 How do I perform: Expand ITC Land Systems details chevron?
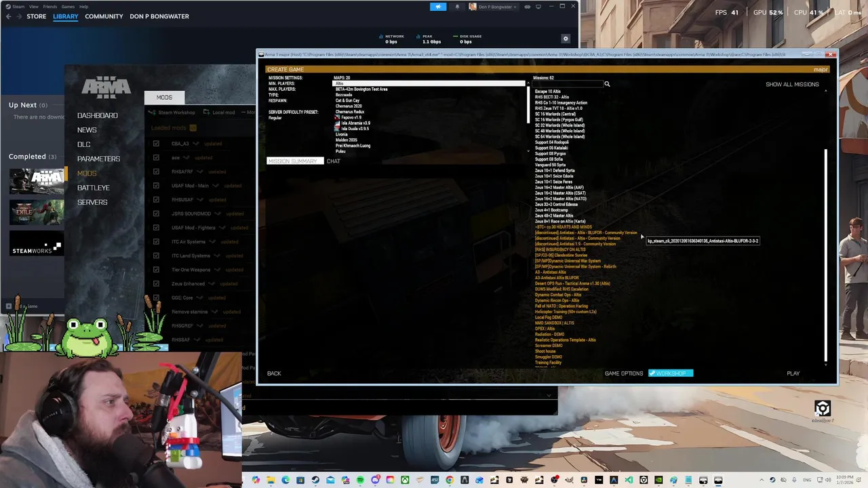218,256
